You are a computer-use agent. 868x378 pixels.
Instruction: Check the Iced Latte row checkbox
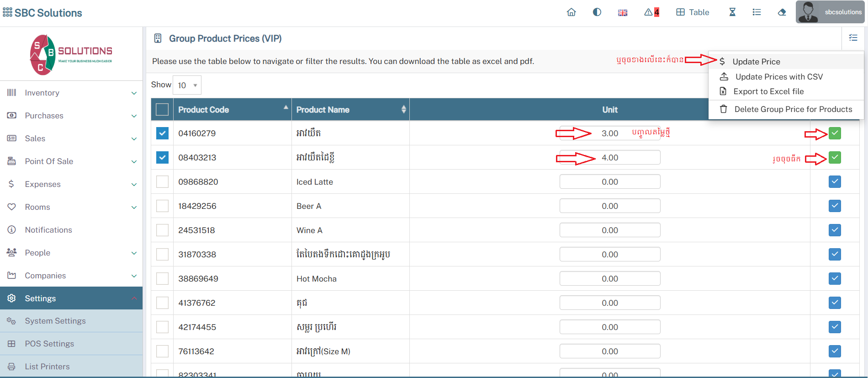coord(162,182)
